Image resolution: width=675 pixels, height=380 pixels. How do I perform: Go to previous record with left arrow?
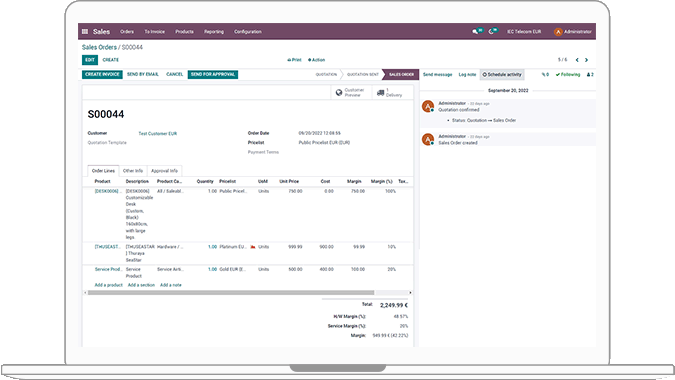(577, 60)
